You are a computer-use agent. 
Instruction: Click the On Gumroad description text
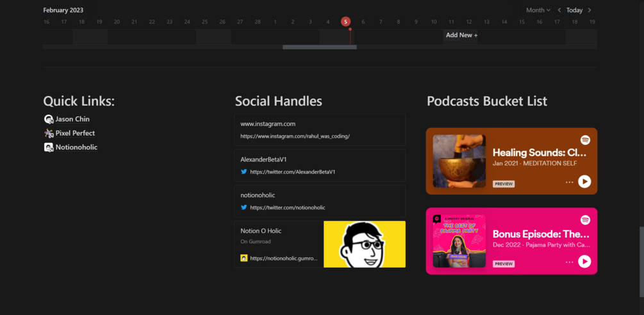coord(256,241)
